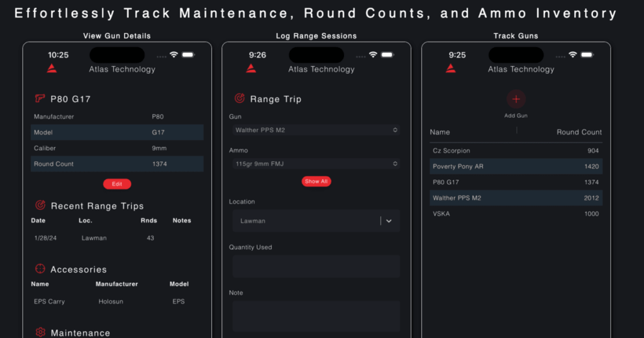Open the 1/28/24 Lawman range trip entry
Screen dimensions: 644x338
94,238
